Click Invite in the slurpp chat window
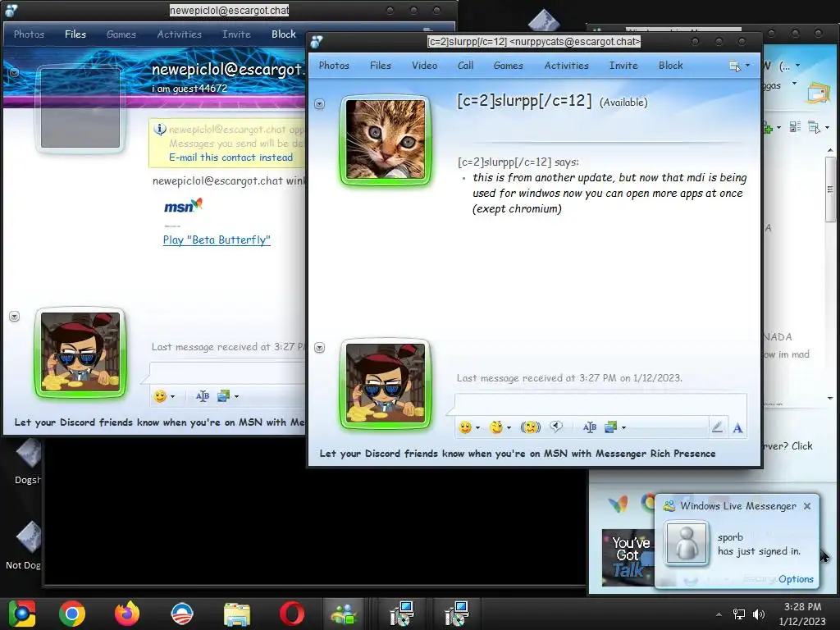This screenshot has width=840, height=630. coord(623,66)
